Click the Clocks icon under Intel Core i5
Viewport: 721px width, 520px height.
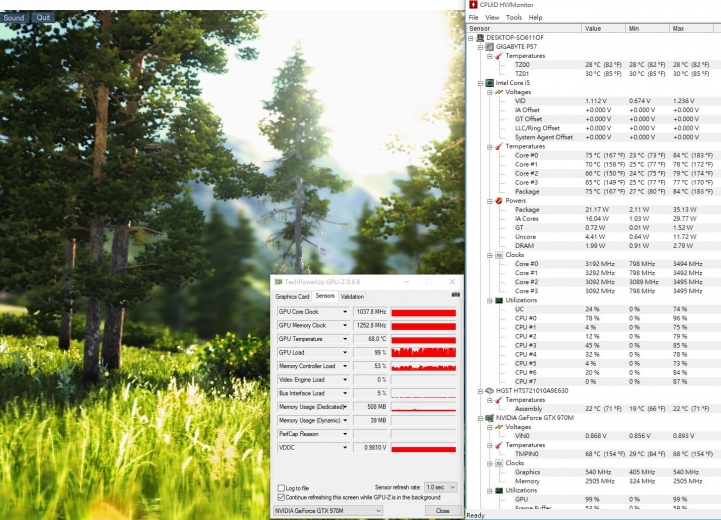(499, 255)
